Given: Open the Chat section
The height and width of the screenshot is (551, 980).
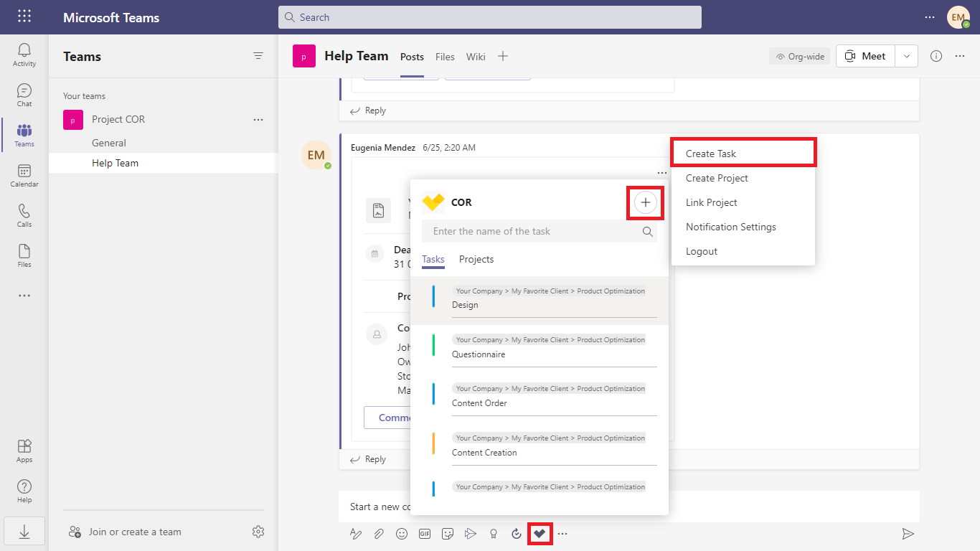Looking at the screenshot, I should [x=24, y=95].
